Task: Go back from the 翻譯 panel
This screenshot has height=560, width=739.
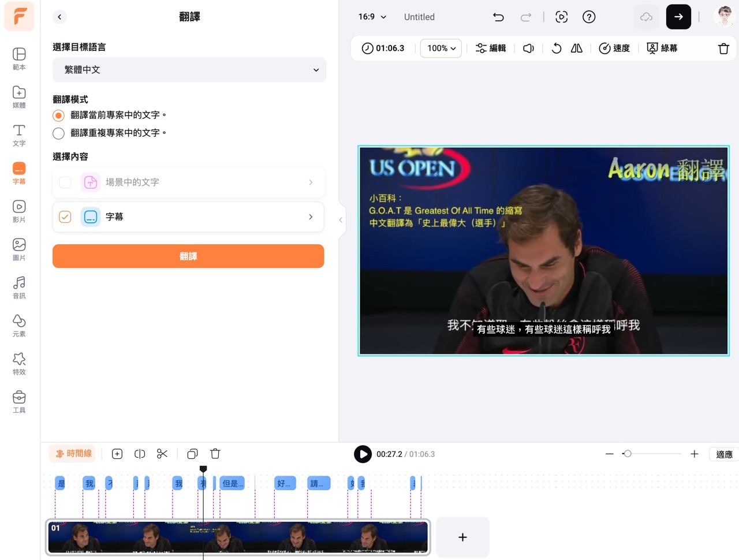Action: coord(59,17)
